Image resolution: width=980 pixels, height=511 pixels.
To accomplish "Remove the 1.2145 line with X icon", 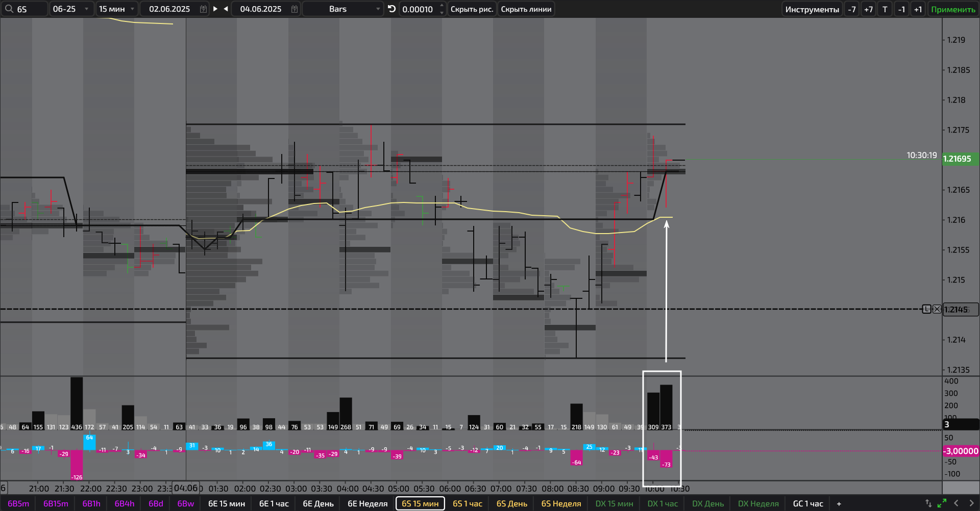I will coord(937,309).
